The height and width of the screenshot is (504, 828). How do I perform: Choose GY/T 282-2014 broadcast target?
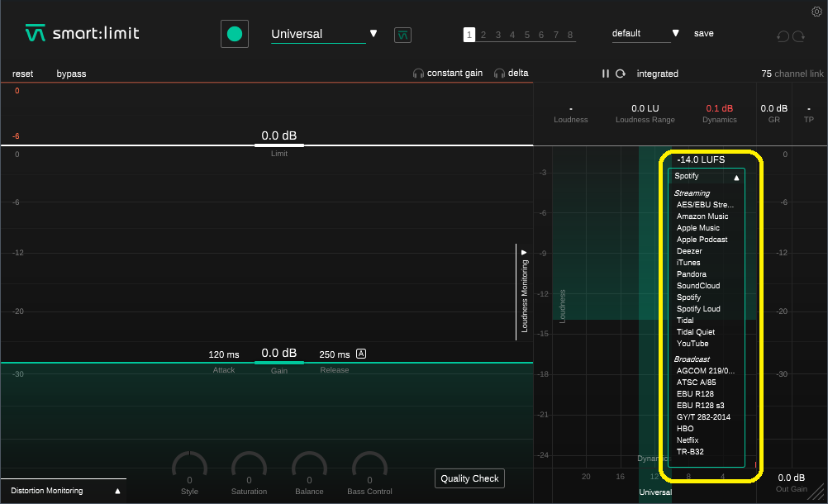click(x=706, y=417)
